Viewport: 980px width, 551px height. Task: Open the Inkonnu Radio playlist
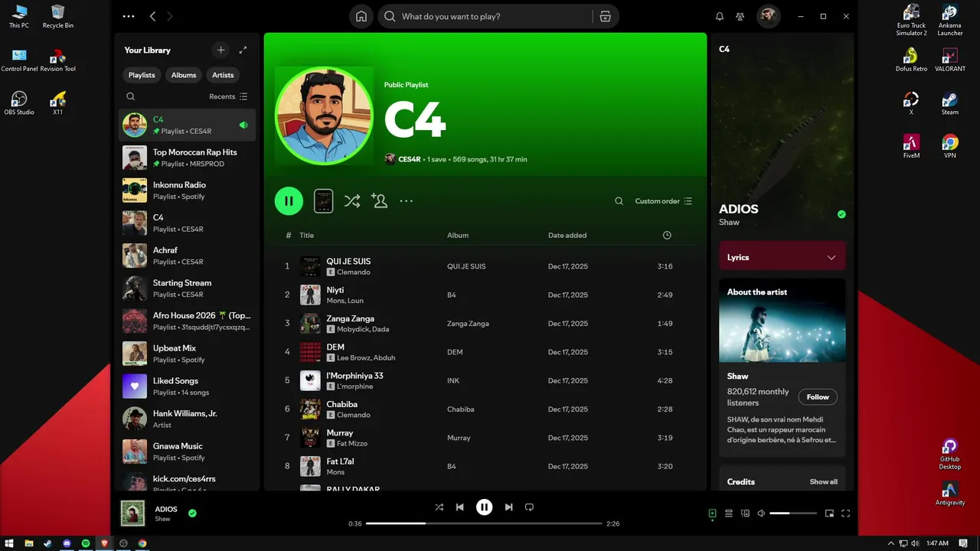(187, 191)
